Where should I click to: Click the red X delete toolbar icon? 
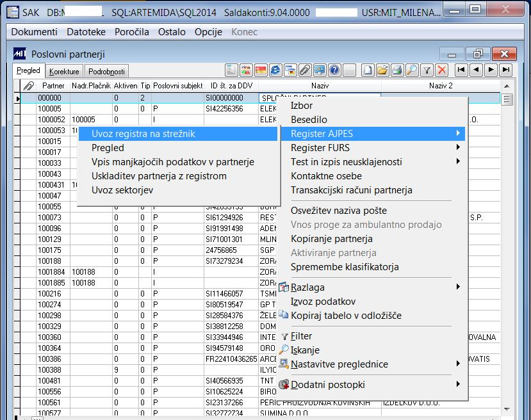[441, 70]
